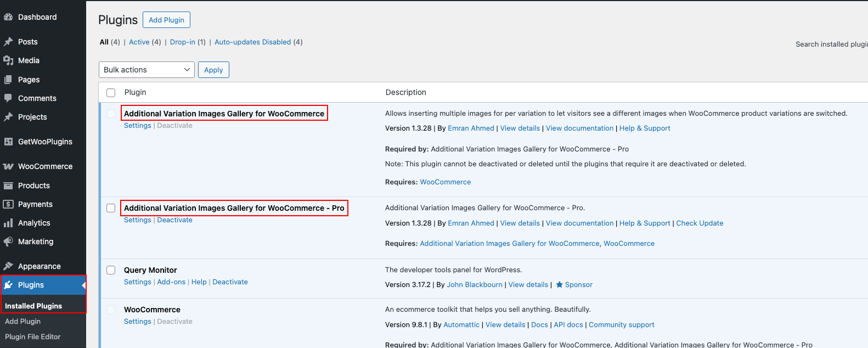Click the Comments bubble icon

click(x=8, y=98)
